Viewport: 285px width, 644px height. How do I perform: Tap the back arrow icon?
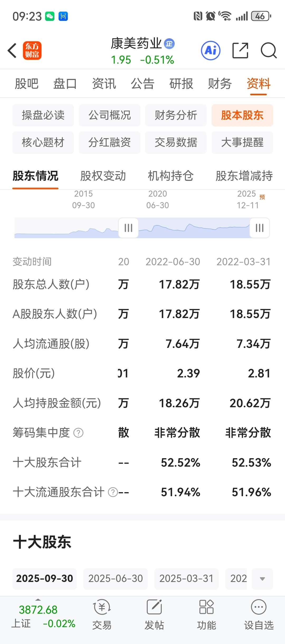pos(12,50)
